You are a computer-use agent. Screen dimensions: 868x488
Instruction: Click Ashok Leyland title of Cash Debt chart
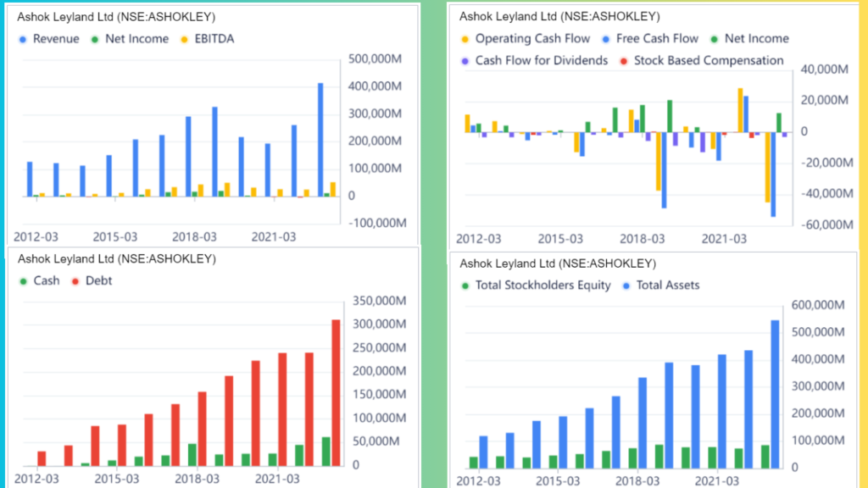(x=117, y=259)
